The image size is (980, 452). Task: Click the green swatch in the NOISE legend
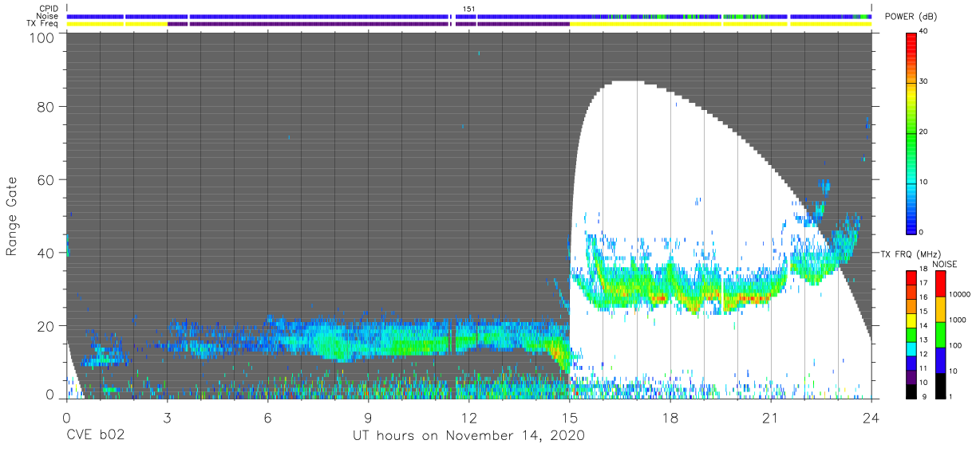point(941,334)
